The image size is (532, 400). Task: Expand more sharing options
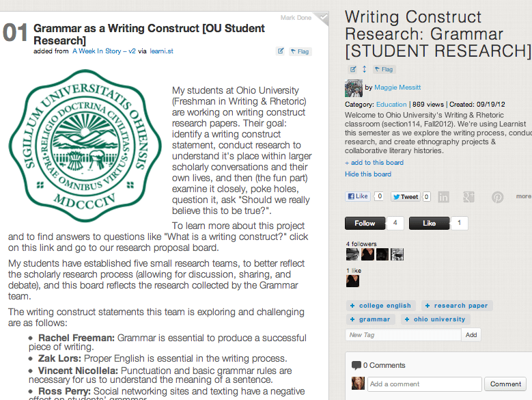[523, 196]
